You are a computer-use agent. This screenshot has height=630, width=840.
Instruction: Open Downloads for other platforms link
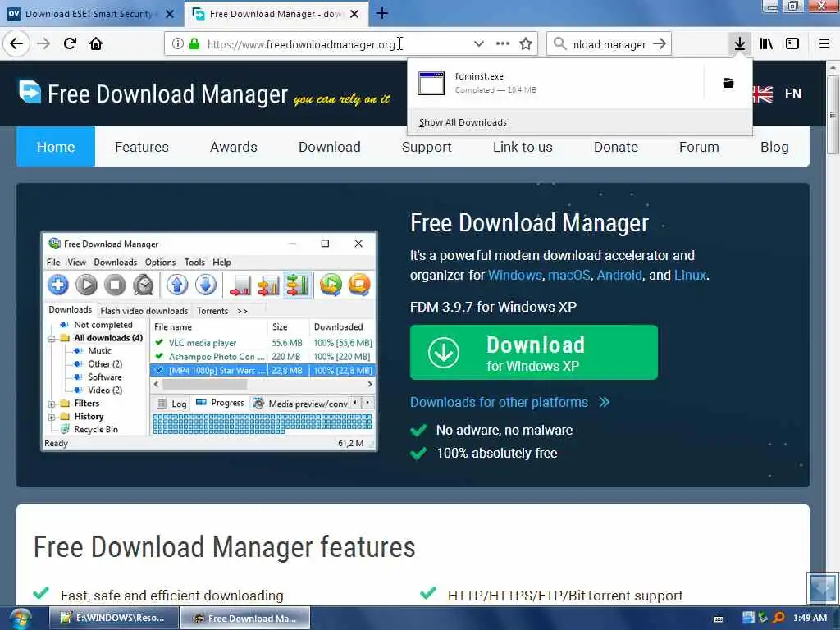point(509,402)
